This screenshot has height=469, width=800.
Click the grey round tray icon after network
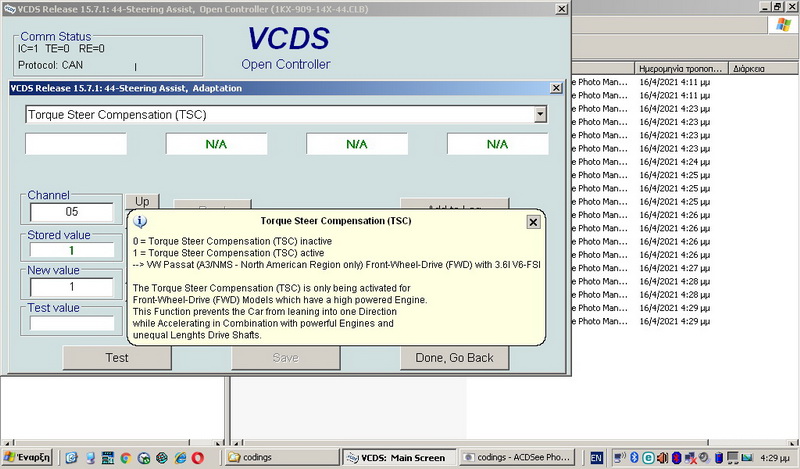click(704, 457)
